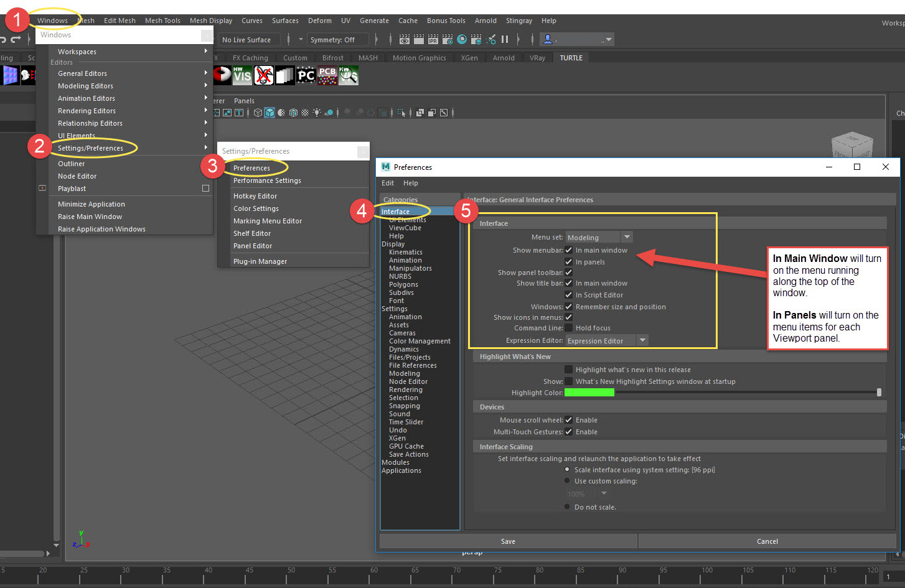Select Color Management preferences category

click(420, 341)
